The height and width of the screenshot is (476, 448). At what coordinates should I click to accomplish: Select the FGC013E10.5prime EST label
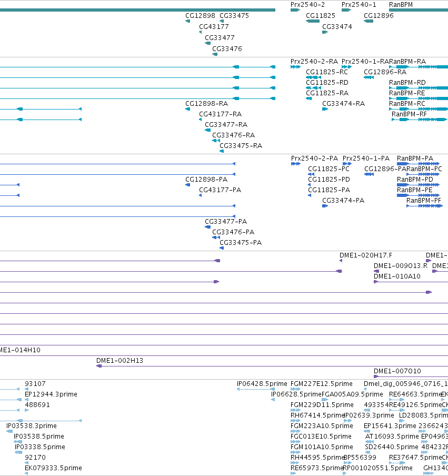click(321, 436)
